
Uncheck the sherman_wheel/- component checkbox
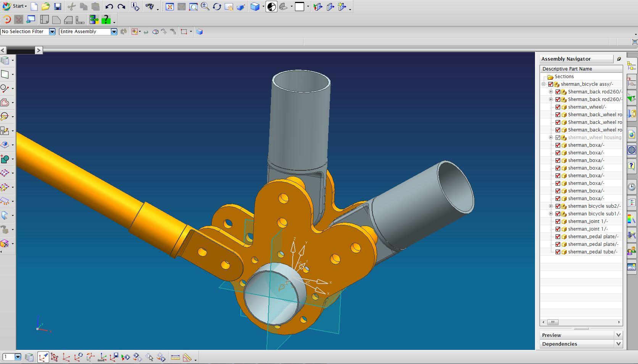click(558, 107)
